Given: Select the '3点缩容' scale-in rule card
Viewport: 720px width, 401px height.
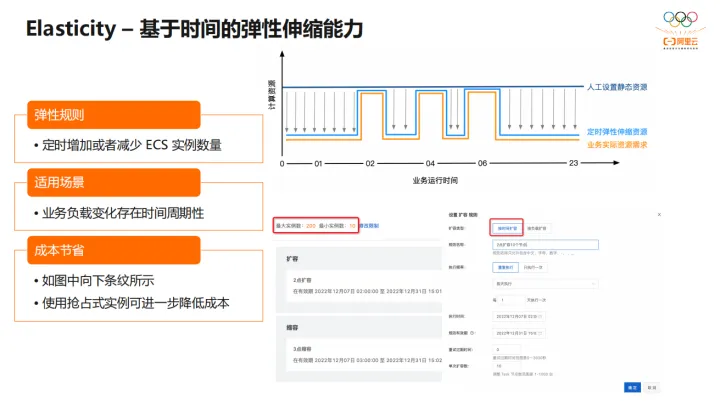Looking at the screenshot, I should coord(363,355).
